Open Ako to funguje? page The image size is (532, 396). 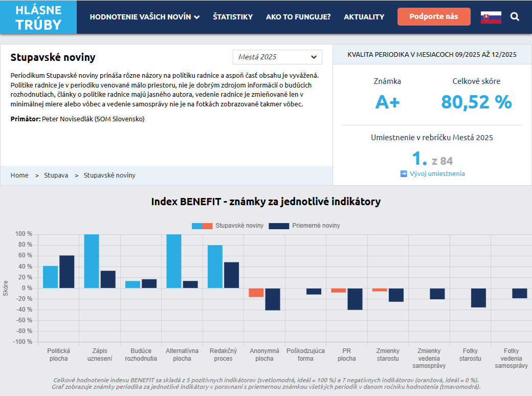[298, 17]
